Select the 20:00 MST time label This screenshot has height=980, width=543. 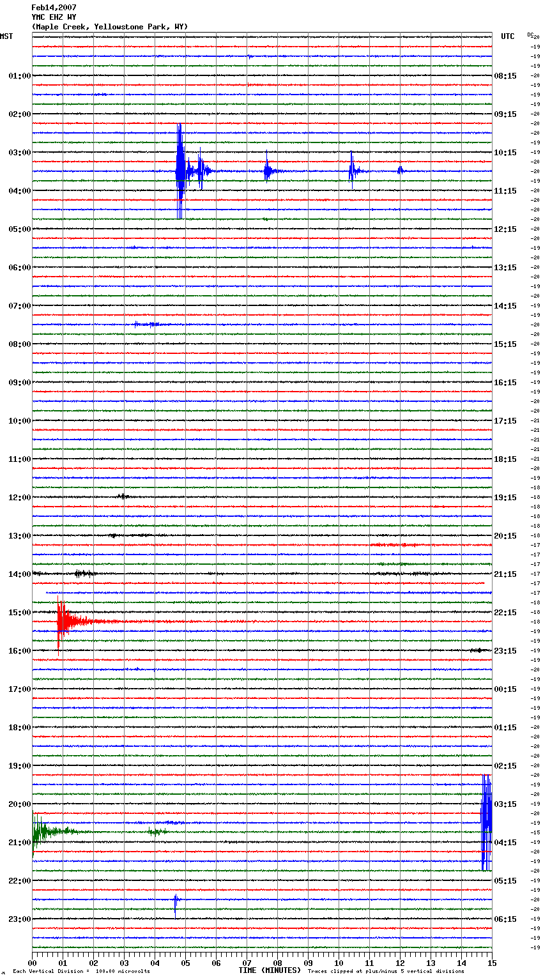tap(20, 804)
